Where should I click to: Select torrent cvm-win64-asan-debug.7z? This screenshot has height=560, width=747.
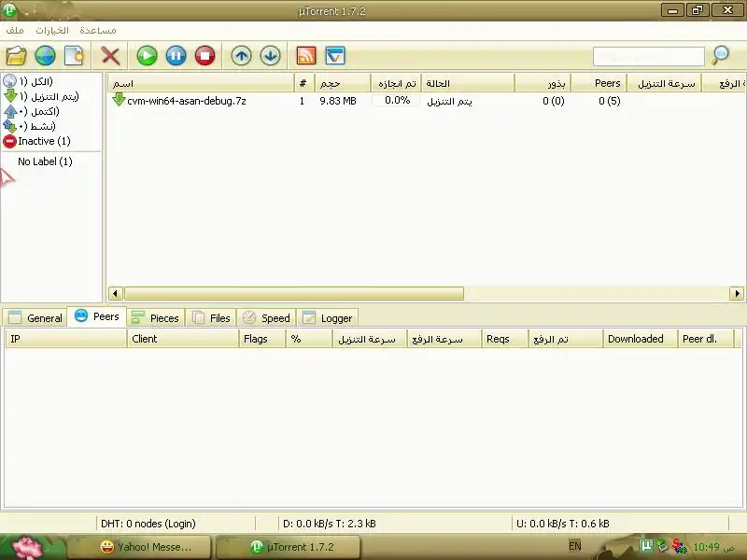coord(186,101)
